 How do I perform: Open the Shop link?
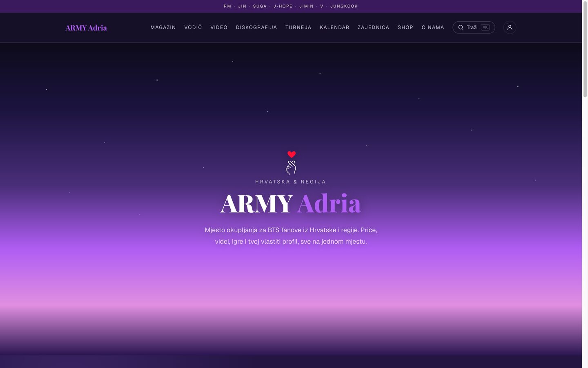[x=405, y=27]
